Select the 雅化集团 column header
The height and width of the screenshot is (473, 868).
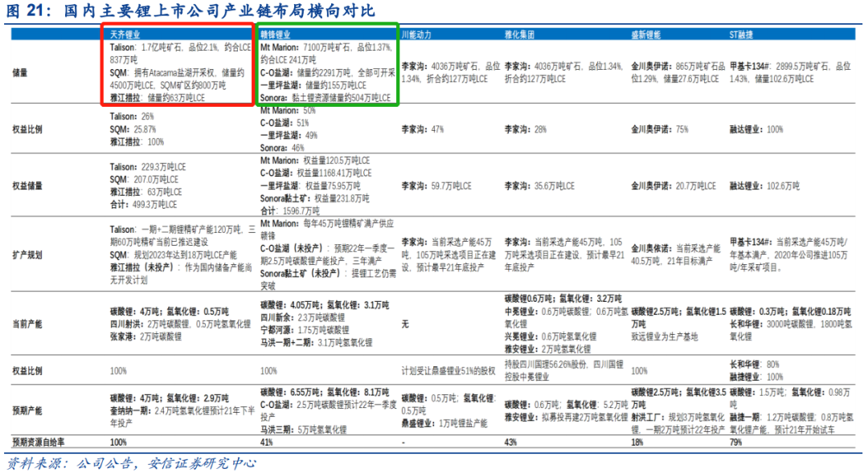(519, 35)
